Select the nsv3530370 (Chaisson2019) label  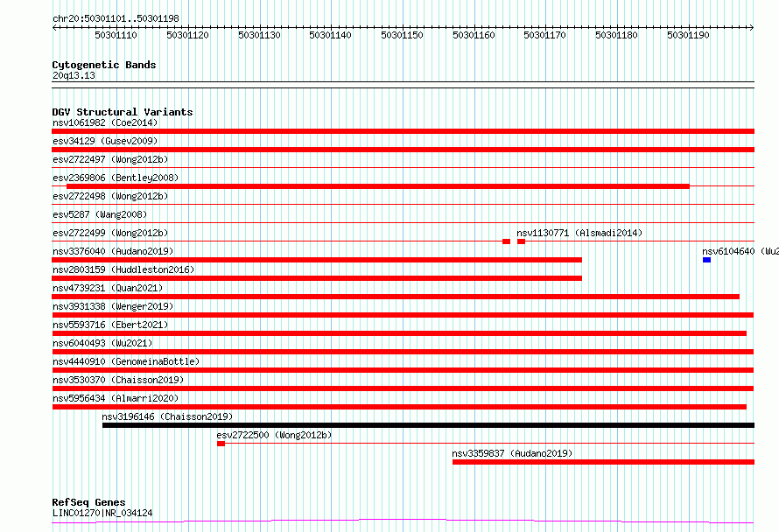tap(118, 380)
